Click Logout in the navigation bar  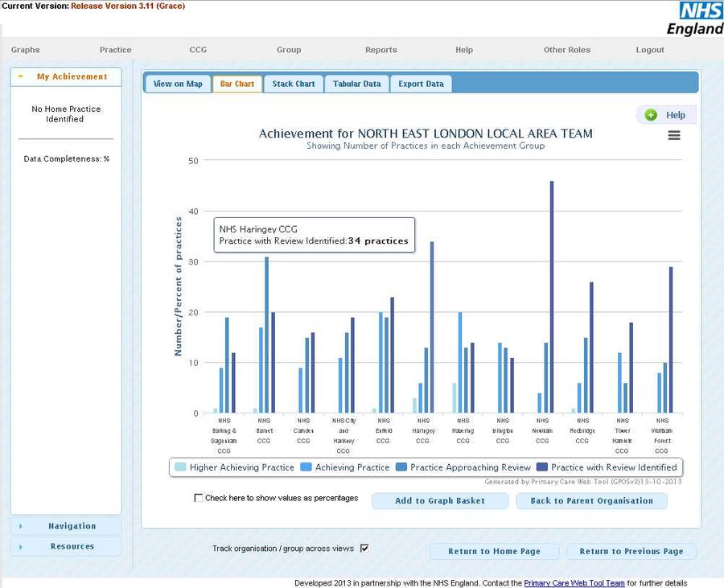(650, 50)
